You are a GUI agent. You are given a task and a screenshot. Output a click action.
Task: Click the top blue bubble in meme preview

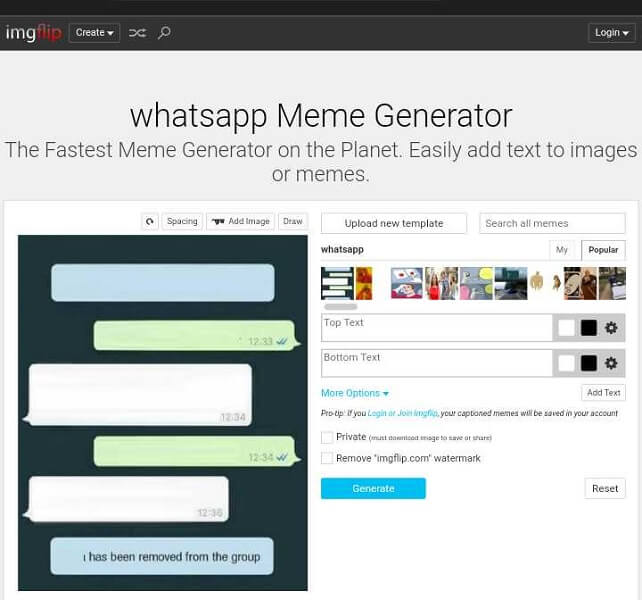click(x=163, y=283)
